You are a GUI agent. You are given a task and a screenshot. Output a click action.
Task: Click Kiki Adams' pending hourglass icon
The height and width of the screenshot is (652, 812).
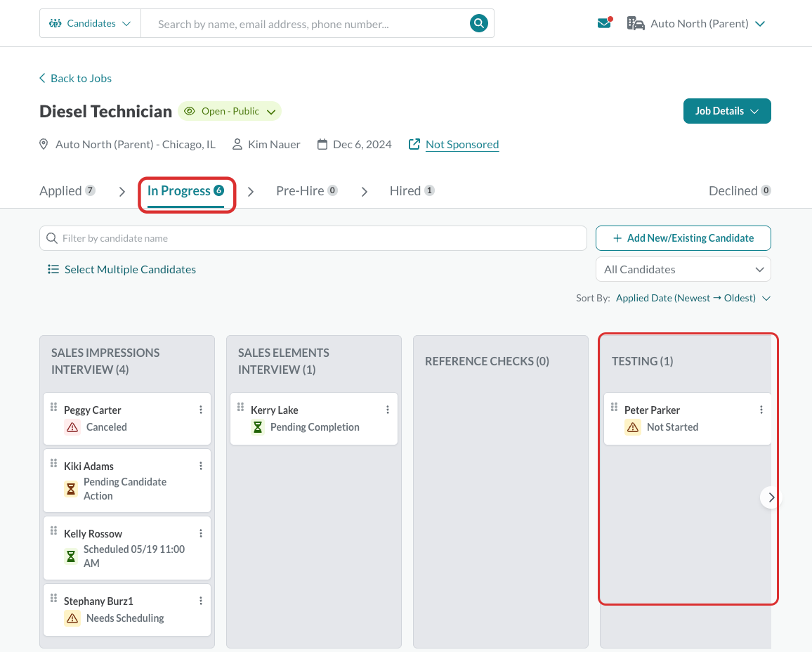(71, 489)
